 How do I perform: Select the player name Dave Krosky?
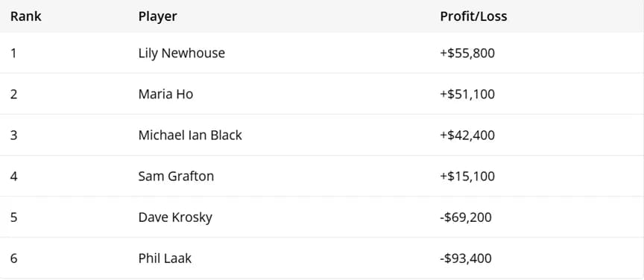pos(175,217)
